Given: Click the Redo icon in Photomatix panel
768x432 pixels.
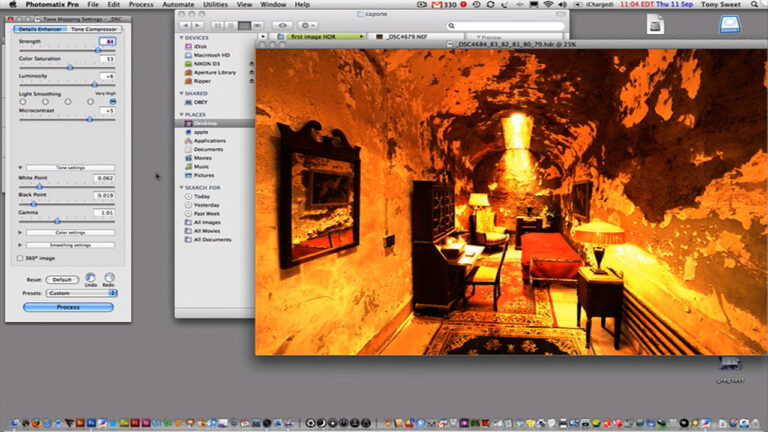Looking at the screenshot, I should pyautogui.click(x=109, y=278).
